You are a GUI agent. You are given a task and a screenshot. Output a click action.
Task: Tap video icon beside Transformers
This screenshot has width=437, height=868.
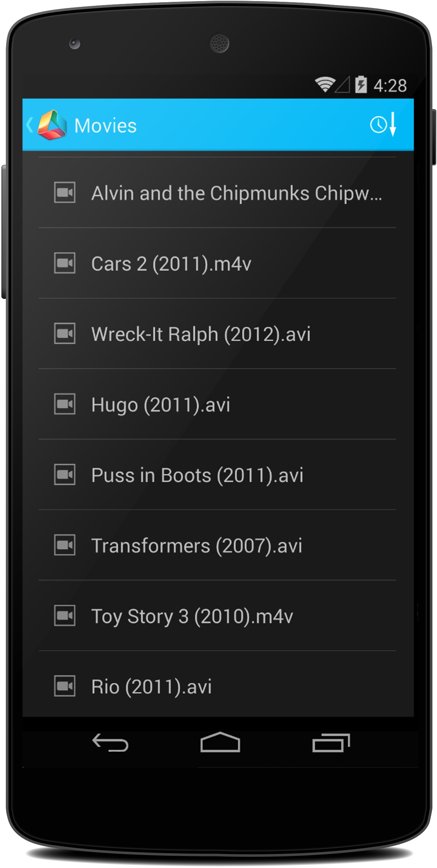pos(65,545)
